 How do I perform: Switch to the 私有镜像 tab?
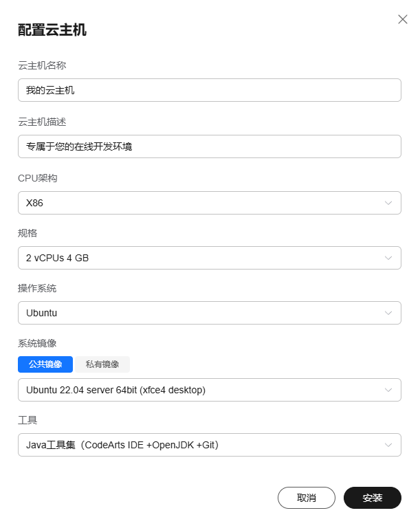point(102,364)
